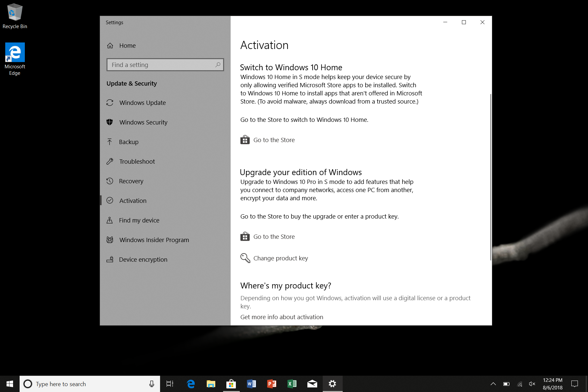Viewport: 588px width, 392px height.
Task: Open Microsoft Store from the taskbar
Action: (x=231, y=384)
